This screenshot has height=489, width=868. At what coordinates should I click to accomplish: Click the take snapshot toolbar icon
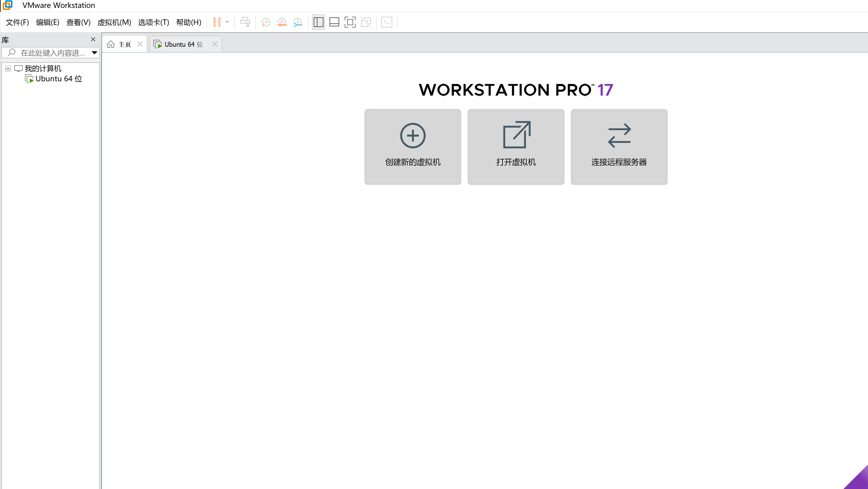tap(265, 22)
